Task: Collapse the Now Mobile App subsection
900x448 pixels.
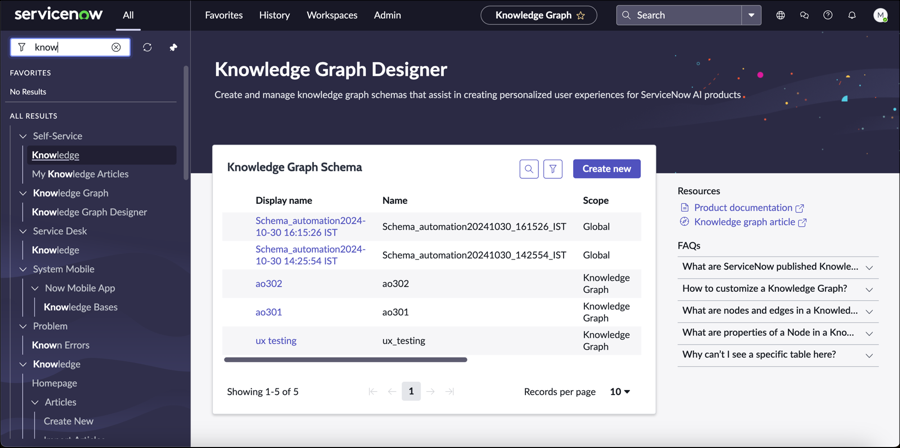Action: [35, 288]
